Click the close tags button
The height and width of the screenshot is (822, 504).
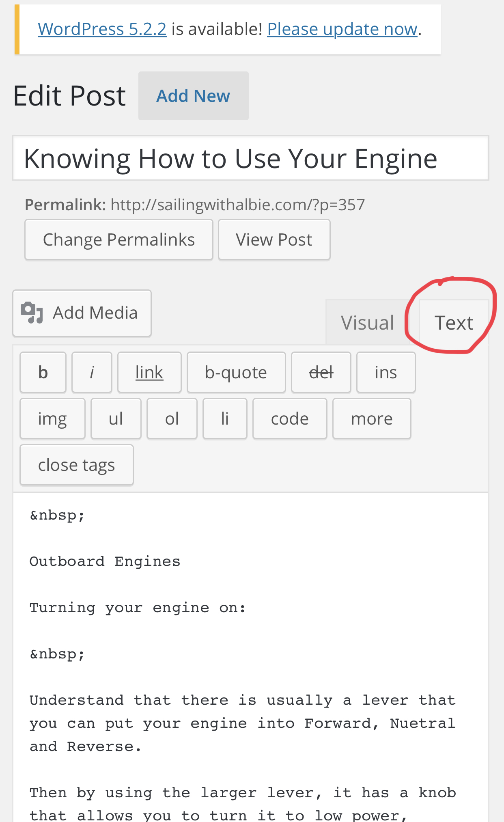77,465
